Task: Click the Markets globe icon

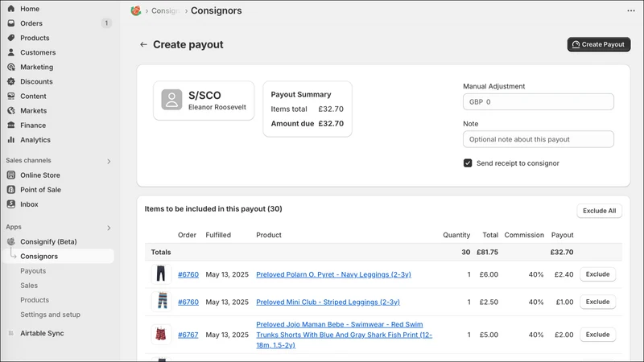Action: pyautogui.click(x=11, y=111)
